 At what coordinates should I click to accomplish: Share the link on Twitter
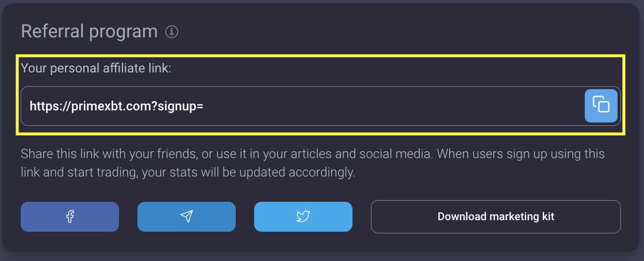(303, 217)
